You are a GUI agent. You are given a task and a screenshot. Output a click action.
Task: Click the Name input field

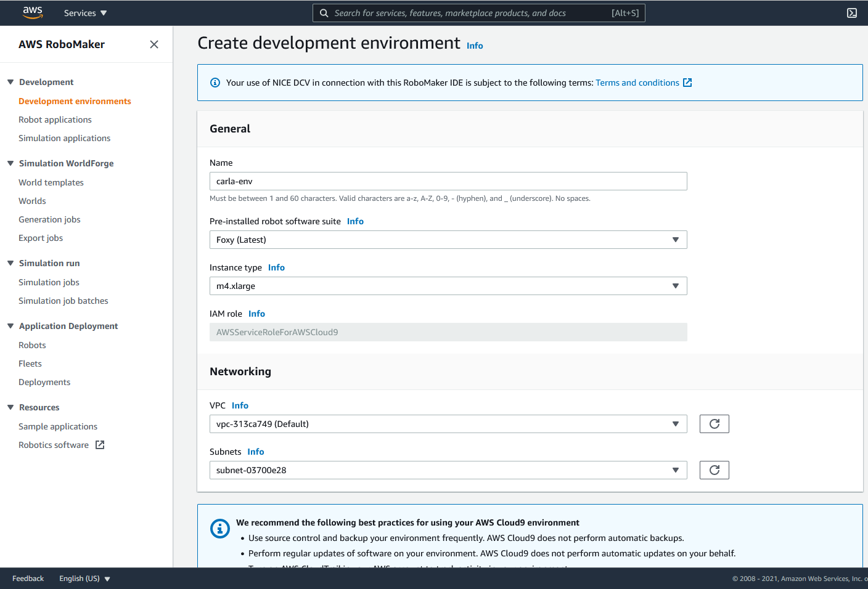(448, 181)
